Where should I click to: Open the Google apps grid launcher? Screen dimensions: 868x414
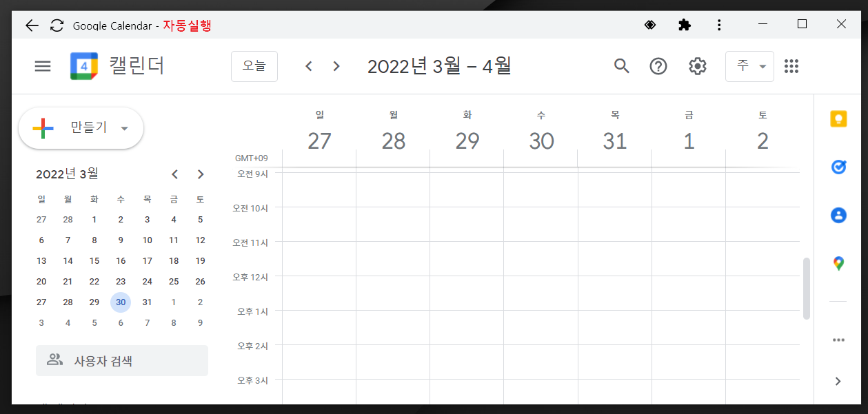click(x=791, y=66)
